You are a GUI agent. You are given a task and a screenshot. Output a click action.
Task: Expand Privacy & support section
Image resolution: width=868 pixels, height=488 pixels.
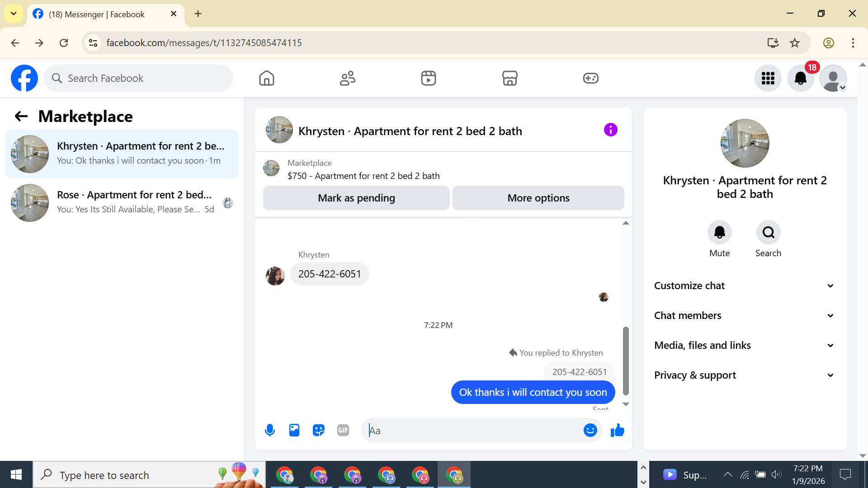pos(744,375)
